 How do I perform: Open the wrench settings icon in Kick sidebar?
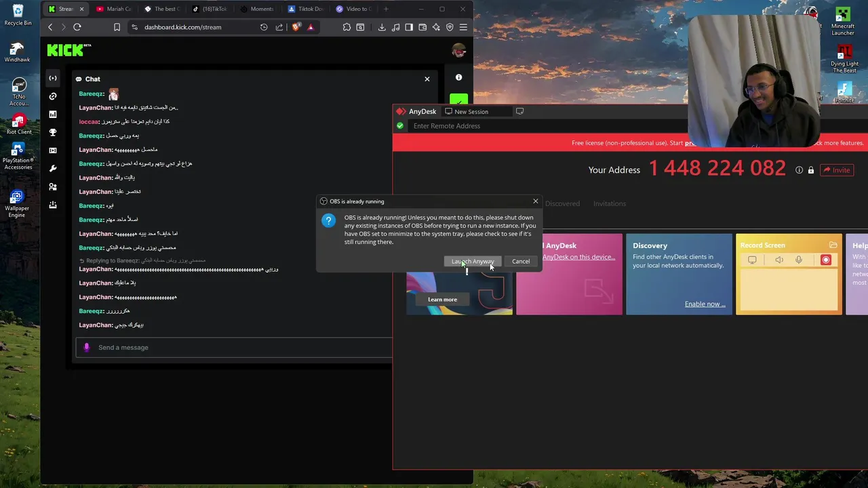[53, 168]
